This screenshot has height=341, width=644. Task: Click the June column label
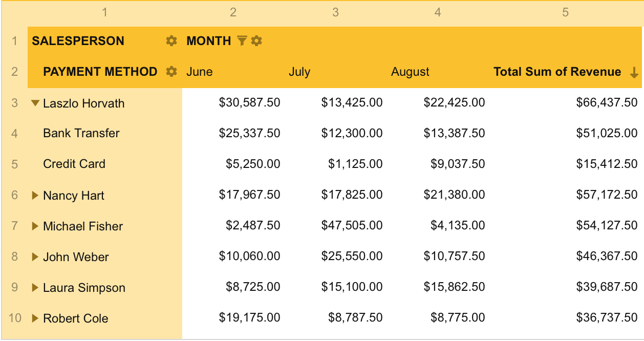(x=201, y=72)
